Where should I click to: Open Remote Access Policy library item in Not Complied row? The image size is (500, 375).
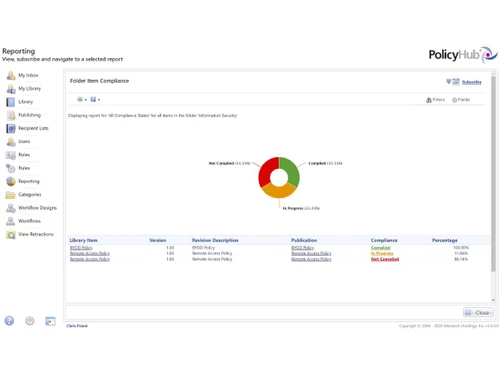[x=90, y=259]
